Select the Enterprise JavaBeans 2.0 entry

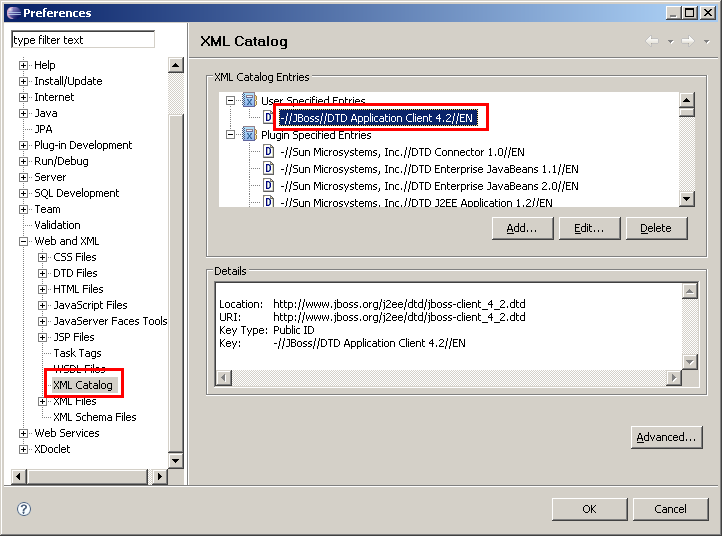429,186
